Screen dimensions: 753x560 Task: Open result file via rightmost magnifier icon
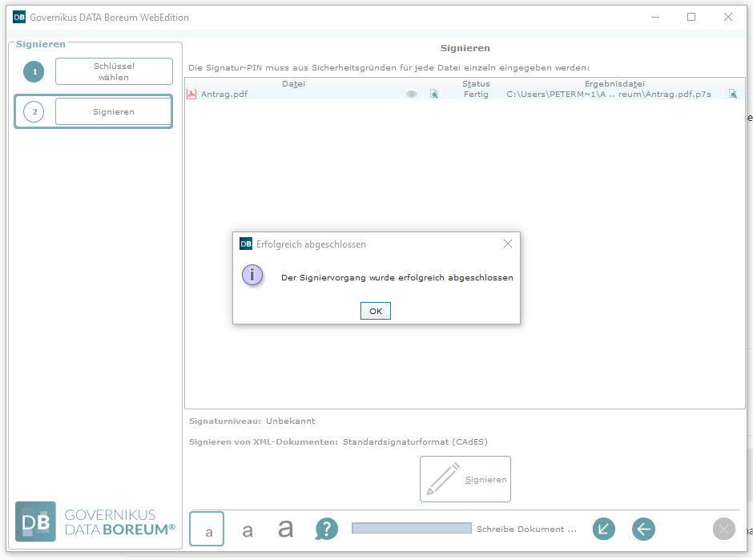[732, 95]
